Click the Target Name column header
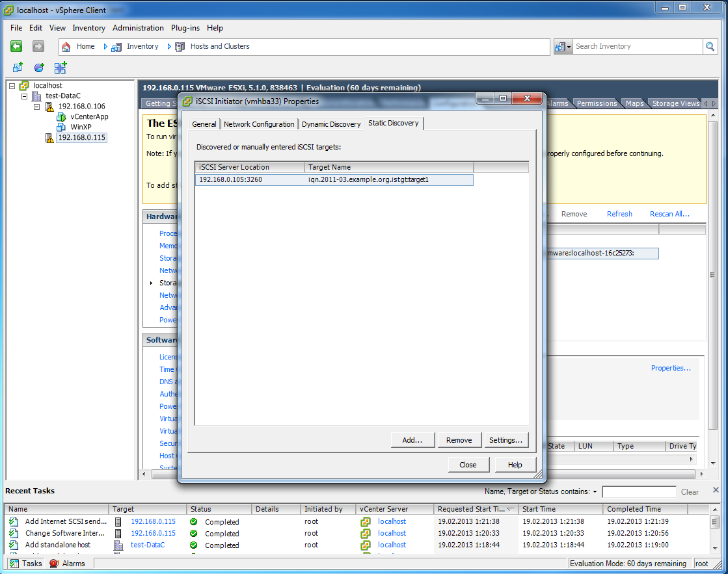This screenshot has height=574, width=728. (x=388, y=167)
